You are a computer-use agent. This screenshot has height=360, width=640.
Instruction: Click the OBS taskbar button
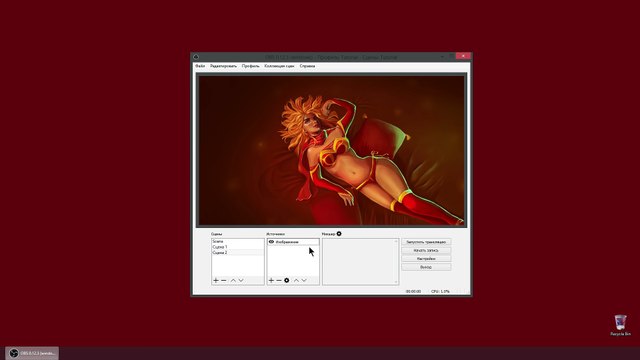pyautogui.click(x=32, y=353)
